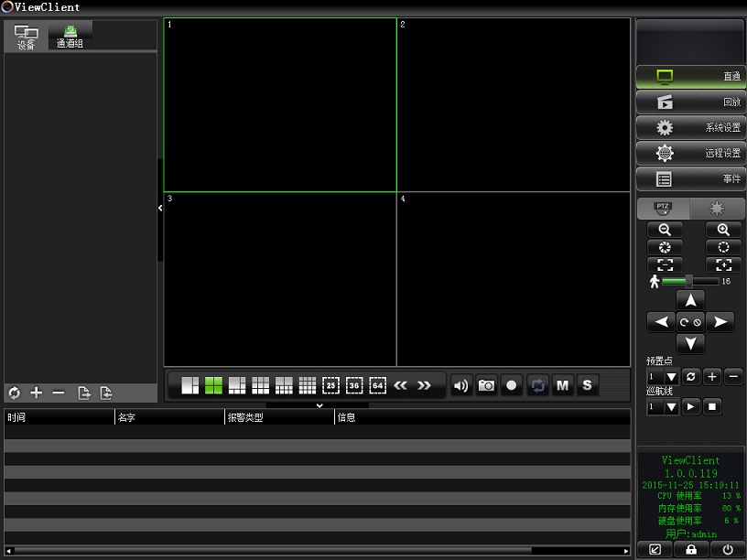
Task: Open 系统设置 system settings
Action: pyautogui.click(x=689, y=128)
